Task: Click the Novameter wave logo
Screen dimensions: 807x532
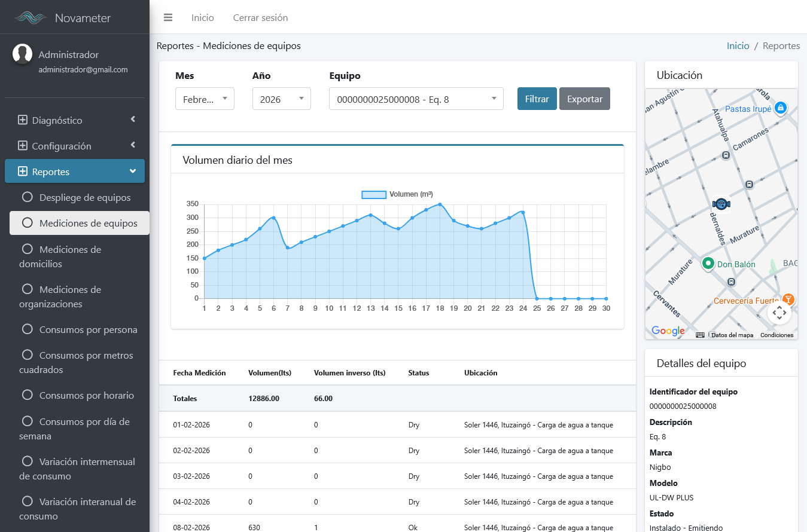Action: [31, 18]
